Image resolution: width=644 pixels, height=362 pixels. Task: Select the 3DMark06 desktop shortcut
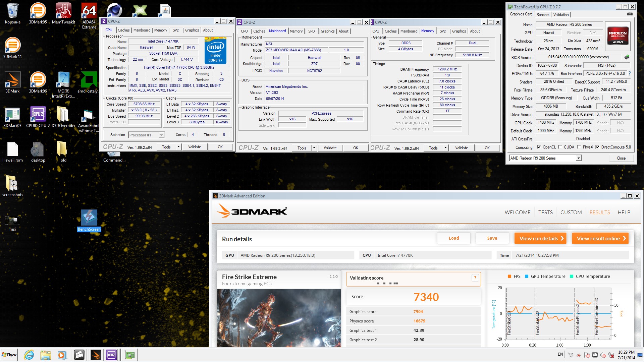38,82
